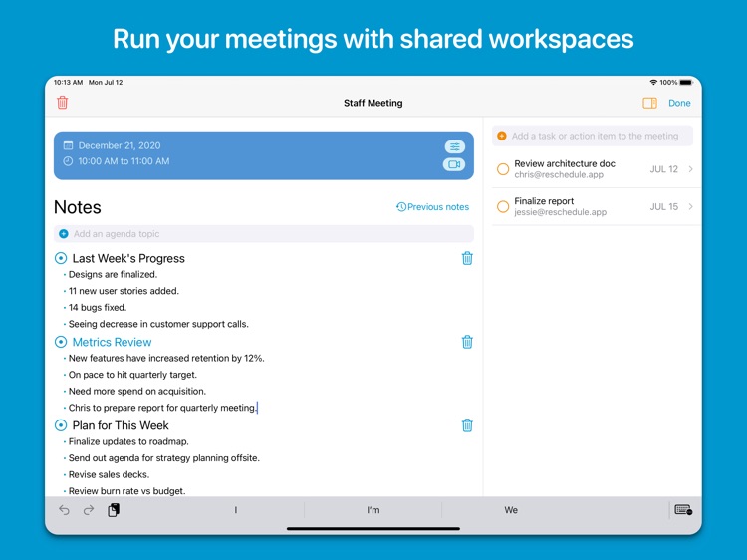The image size is (747, 560).
Task: Click the line Need more spend on acquisition.
Action: 137,392
